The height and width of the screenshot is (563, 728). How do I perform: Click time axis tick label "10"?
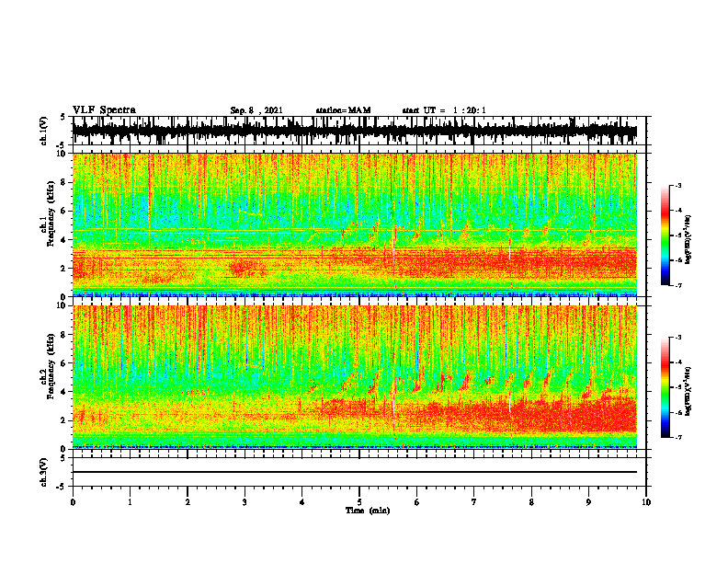click(646, 502)
